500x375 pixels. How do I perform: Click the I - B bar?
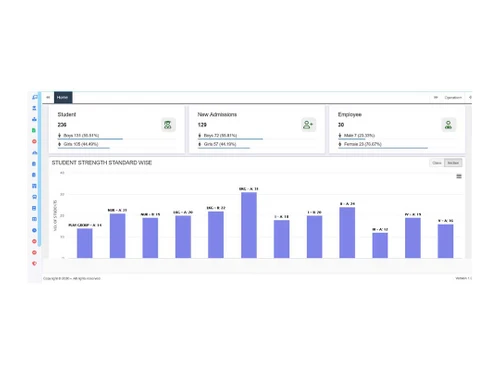click(314, 237)
